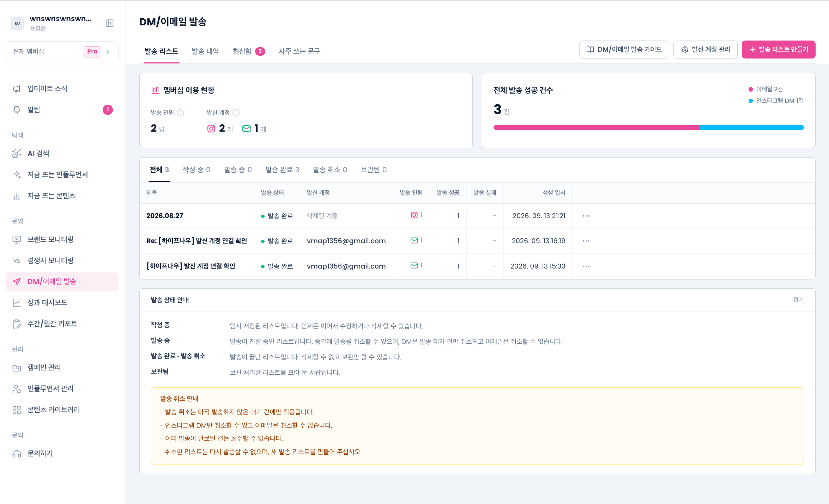
Task: Open the 2026.08.27 list title
Action: (165, 216)
